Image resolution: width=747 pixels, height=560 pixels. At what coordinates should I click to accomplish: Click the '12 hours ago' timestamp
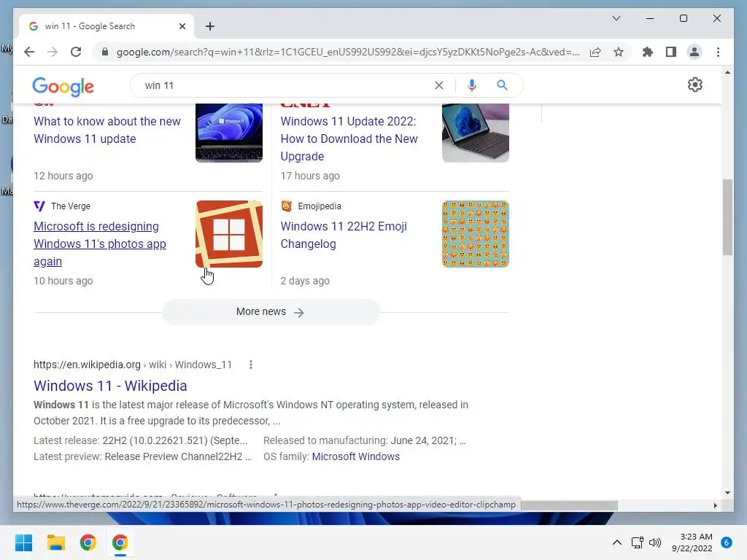coord(63,176)
